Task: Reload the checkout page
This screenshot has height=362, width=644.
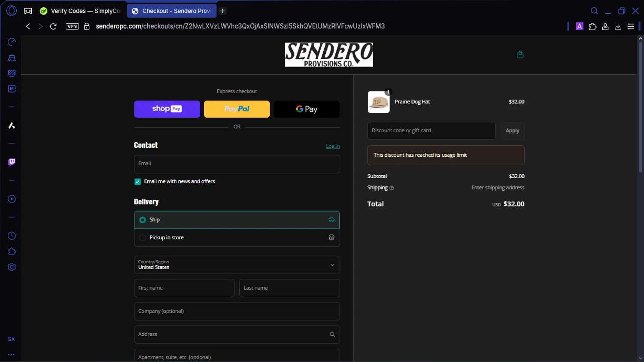Action: [x=53, y=26]
